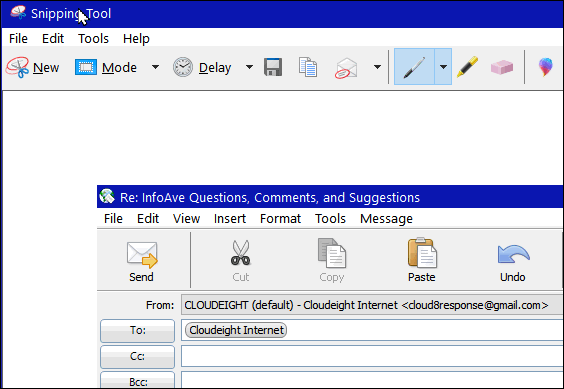This screenshot has height=389, width=564.
Task: Select the yellow Highlighter tool
Action: pos(467,67)
